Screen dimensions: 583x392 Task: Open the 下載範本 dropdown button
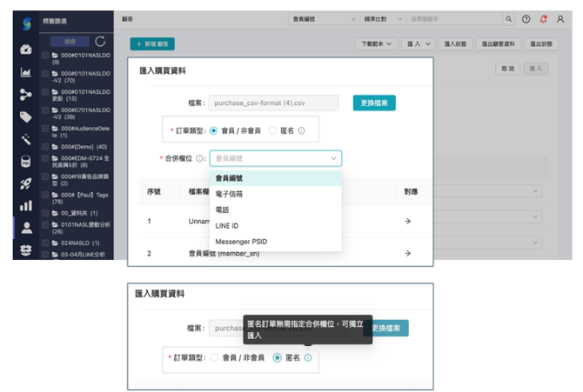(377, 43)
